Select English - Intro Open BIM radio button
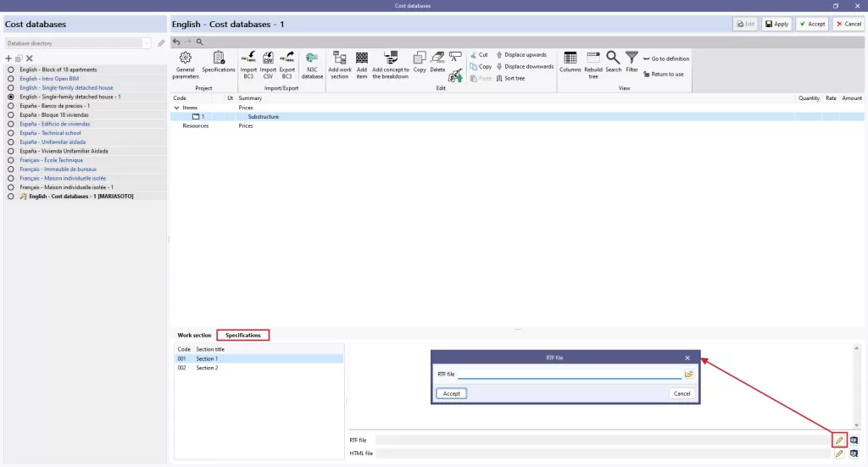This screenshot has height=467, width=868. (10, 79)
